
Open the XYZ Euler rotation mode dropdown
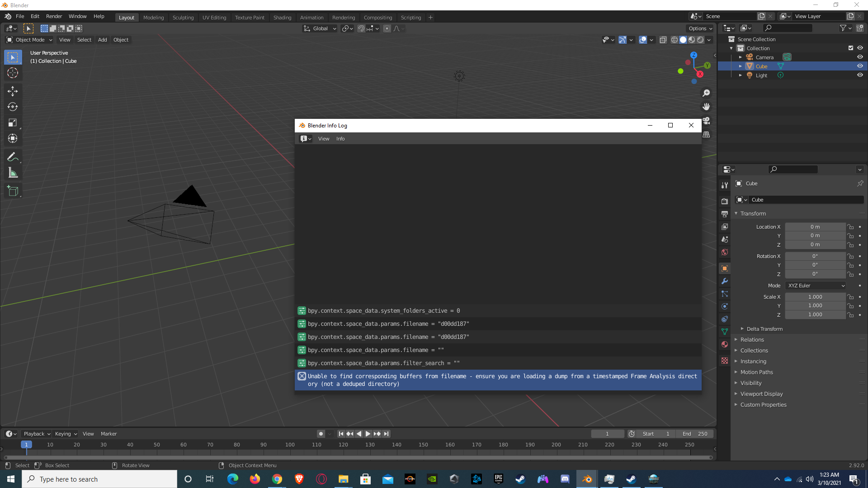point(816,286)
